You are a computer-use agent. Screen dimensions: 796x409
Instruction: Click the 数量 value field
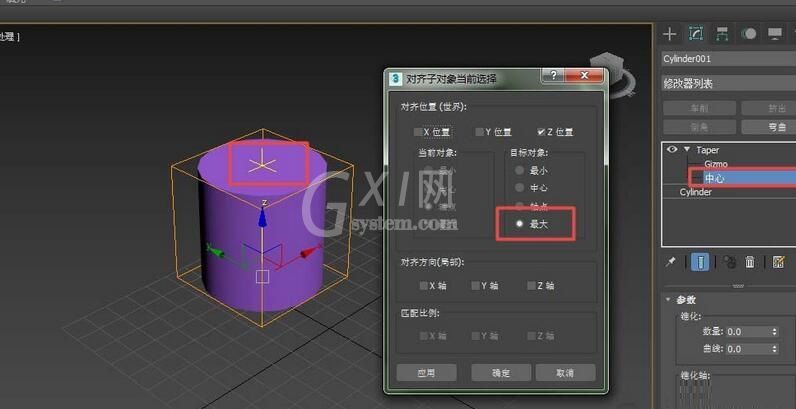coord(748,332)
